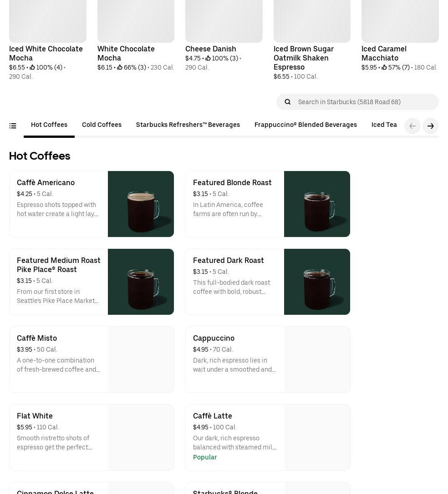Open the Caffè Americano item
Image resolution: width=448 pixels, height=494 pixels.
click(58, 204)
